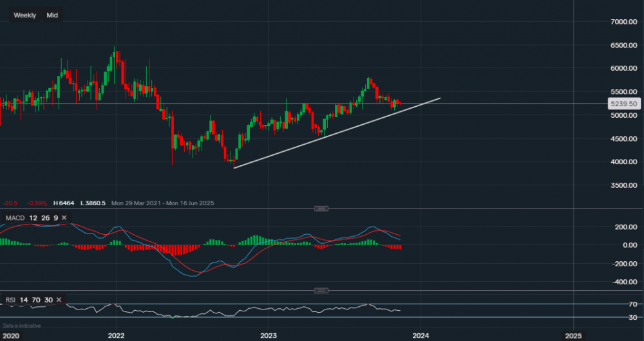The height and width of the screenshot is (341, 644).
Task: Click the 2024 label on time axis
Action: point(421,335)
